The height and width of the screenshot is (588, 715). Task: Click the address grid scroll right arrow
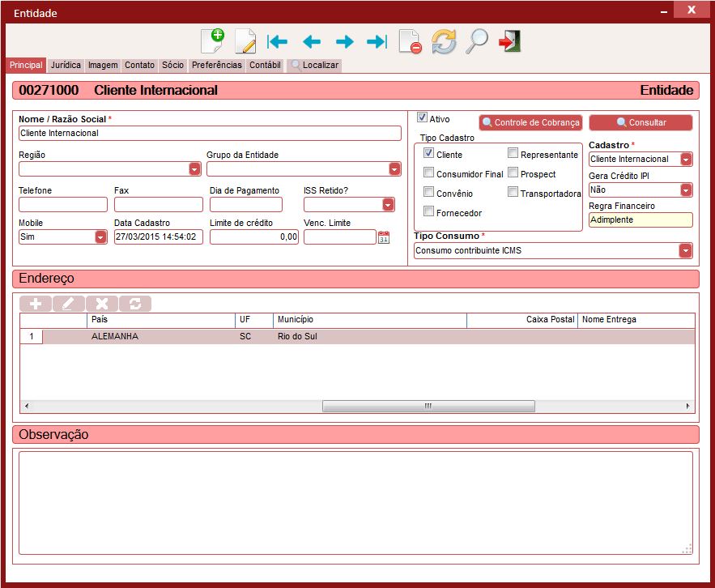[687, 406]
